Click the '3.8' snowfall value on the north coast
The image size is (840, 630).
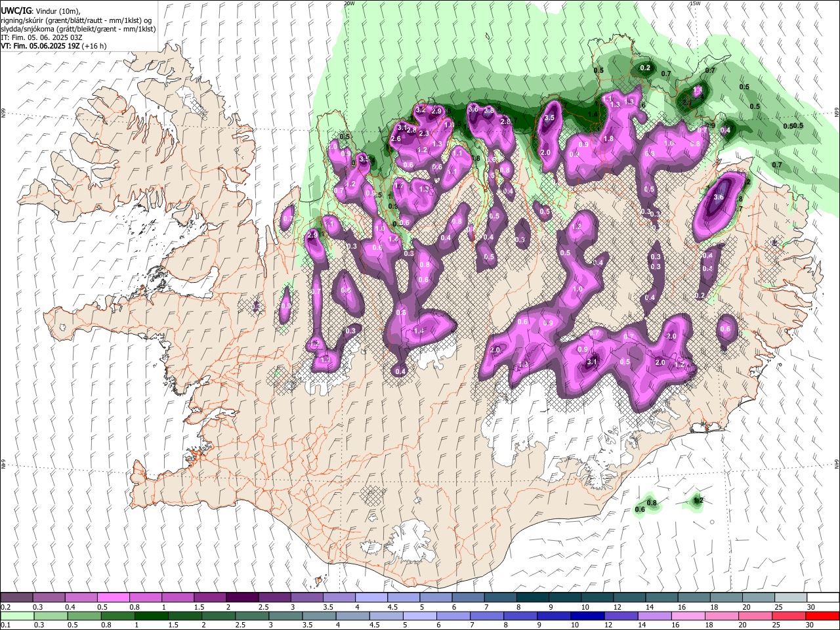(488, 111)
